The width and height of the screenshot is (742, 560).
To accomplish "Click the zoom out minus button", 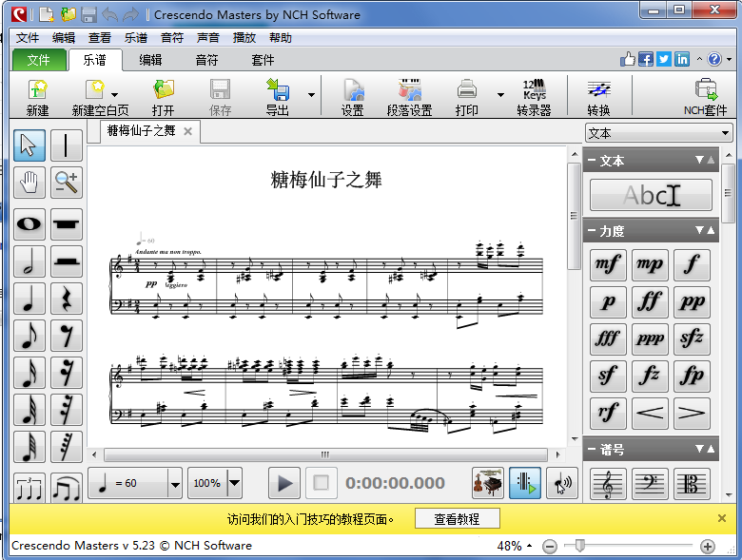I will click(x=550, y=547).
